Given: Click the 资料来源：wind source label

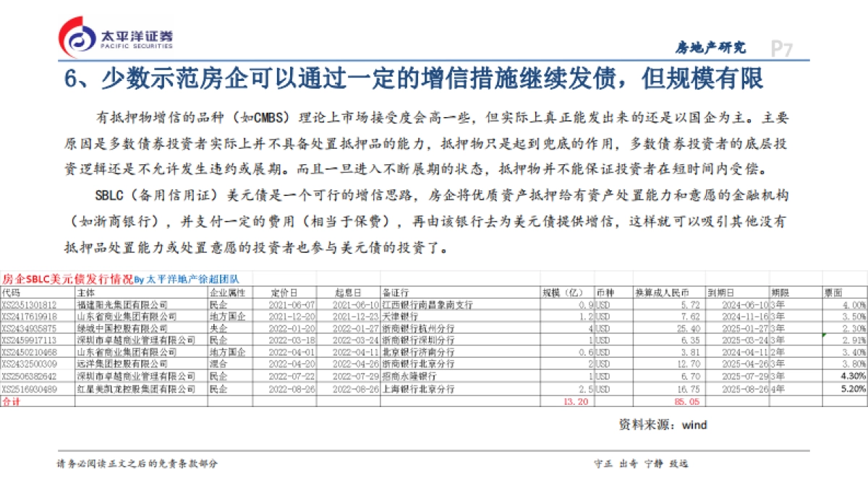Looking at the screenshot, I should pyautogui.click(x=663, y=424).
